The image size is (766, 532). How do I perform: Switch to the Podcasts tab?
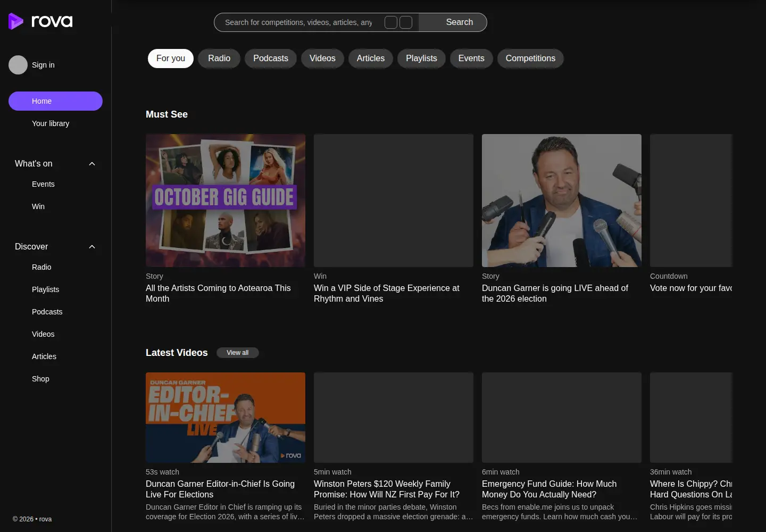coord(271,59)
